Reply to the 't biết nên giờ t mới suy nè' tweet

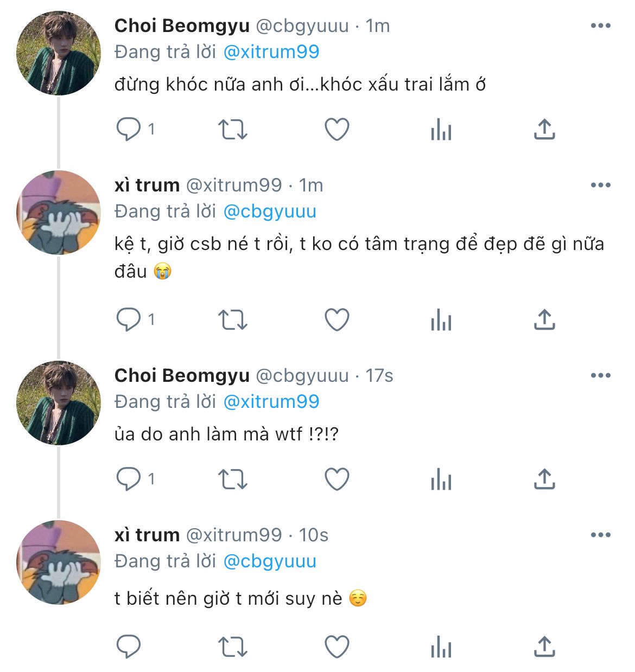(129, 647)
